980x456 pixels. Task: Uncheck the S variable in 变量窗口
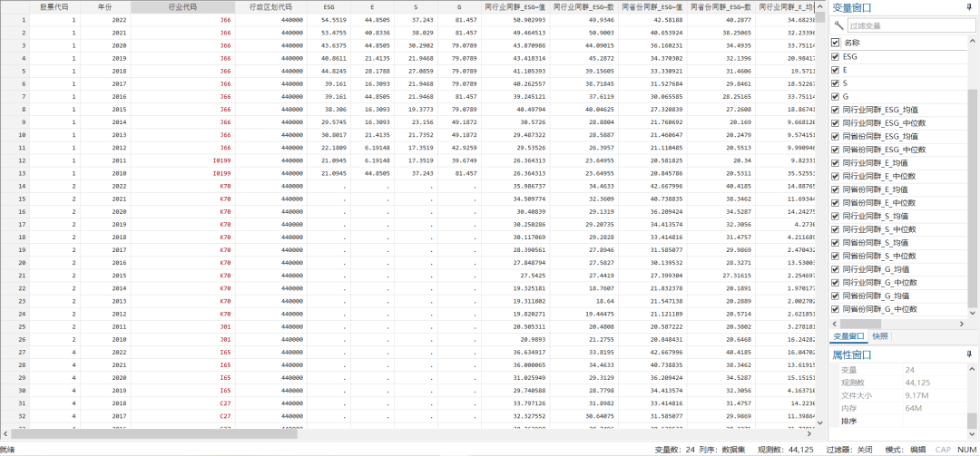[x=836, y=83]
